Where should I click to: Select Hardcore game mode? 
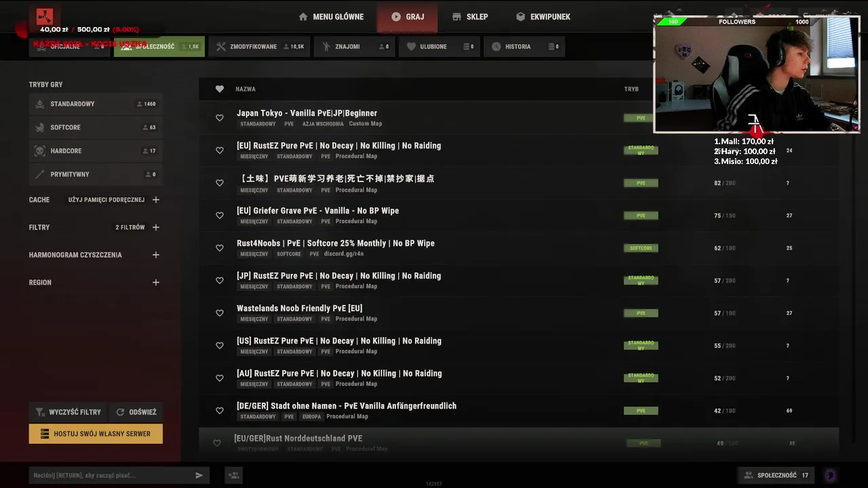[96, 150]
